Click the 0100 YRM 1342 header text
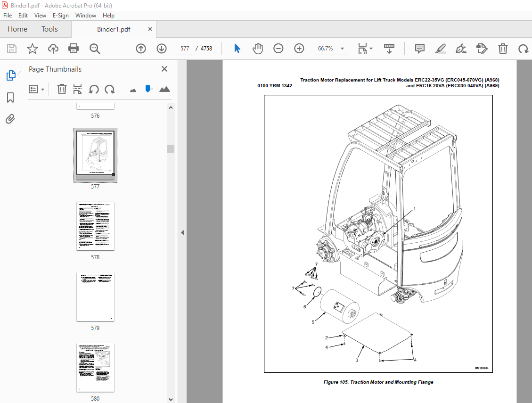532x403 pixels. [275, 86]
